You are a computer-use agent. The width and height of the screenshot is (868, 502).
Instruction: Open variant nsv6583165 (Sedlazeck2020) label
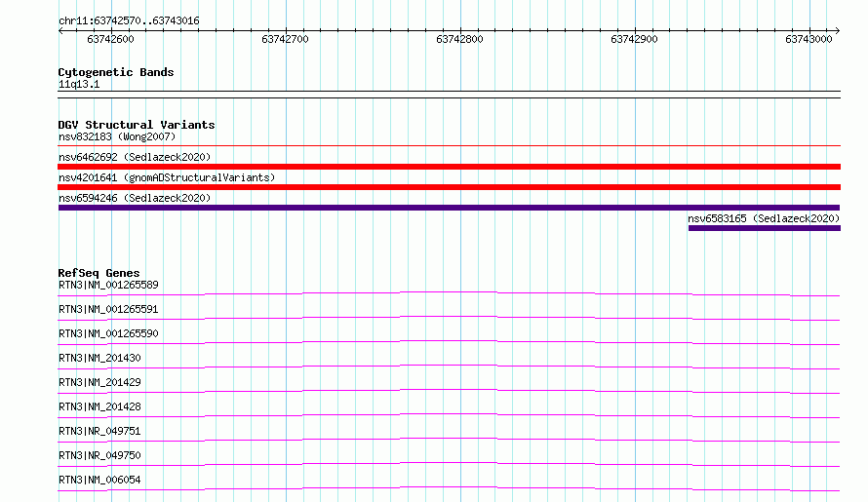click(764, 218)
